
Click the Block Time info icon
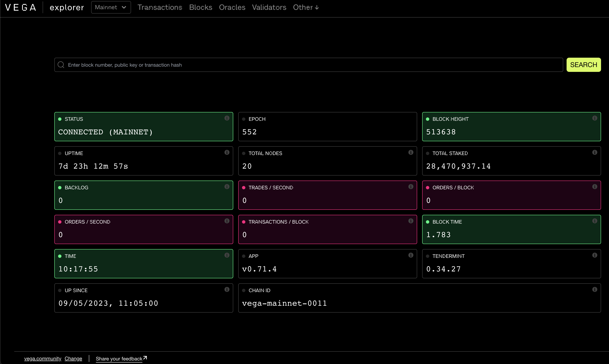point(595,221)
